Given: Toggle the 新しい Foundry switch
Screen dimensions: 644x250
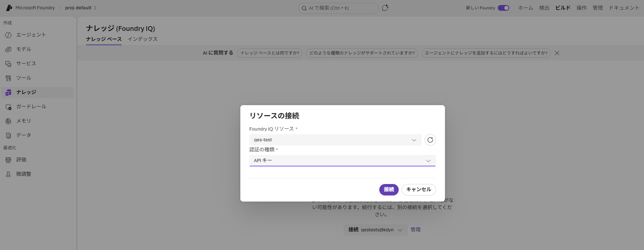Looking at the screenshot, I should 504,8.
